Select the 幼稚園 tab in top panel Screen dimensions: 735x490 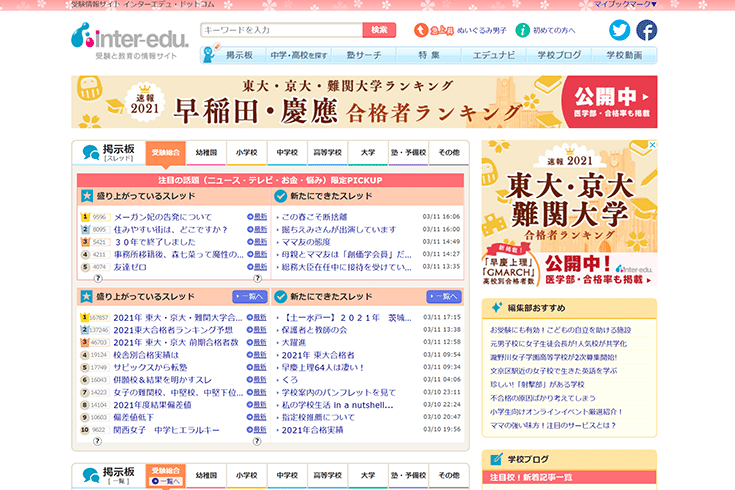pos(206,153)
